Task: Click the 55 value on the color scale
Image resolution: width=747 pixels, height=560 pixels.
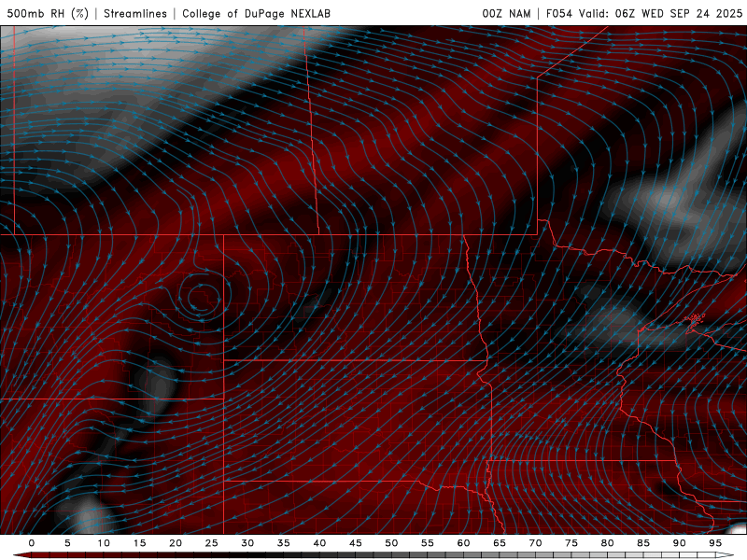Action: (428, 543)
